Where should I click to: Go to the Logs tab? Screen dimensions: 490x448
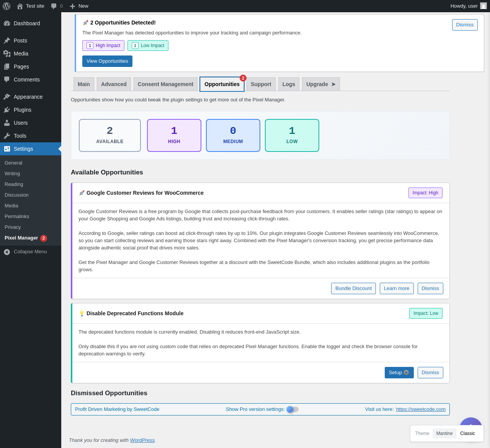click(289, 84)
